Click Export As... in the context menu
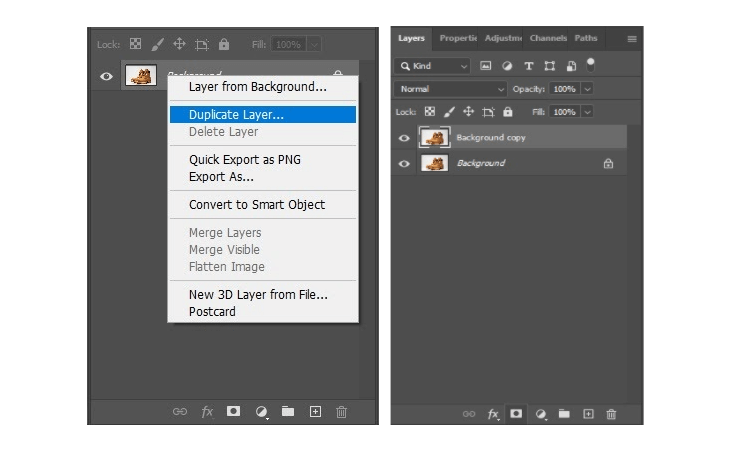Viewport: 733px width, 449px height. coord(221,177)
